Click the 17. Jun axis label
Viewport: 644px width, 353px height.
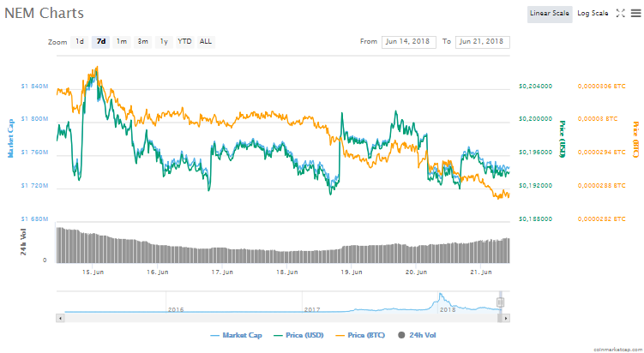click(x=222, y=272)
